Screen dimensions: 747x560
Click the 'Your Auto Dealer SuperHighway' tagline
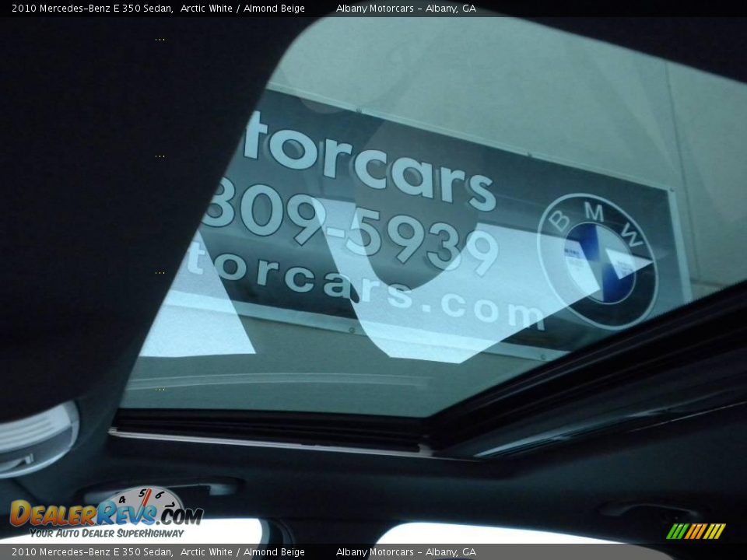point(107,534)
